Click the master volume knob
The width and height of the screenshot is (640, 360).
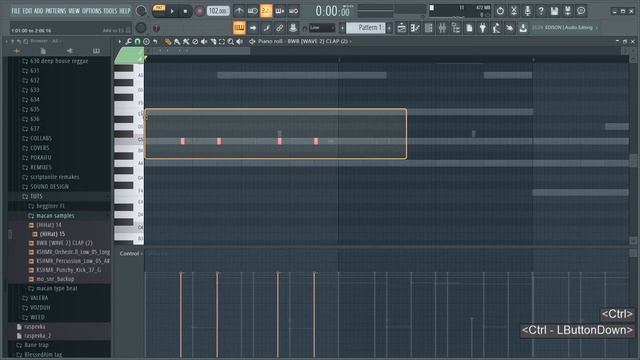click(x=141, y=11)
